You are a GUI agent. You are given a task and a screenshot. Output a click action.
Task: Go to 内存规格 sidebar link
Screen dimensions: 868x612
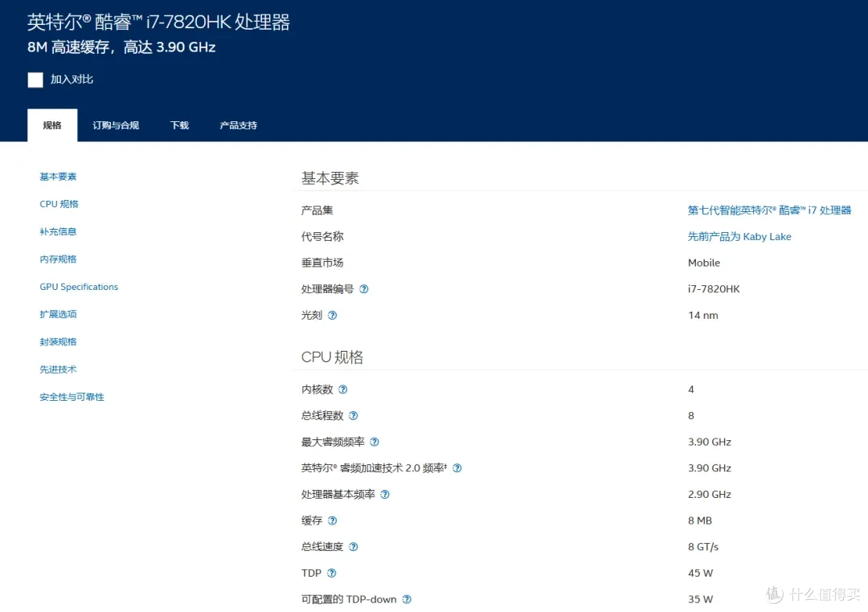click(58, 259)
